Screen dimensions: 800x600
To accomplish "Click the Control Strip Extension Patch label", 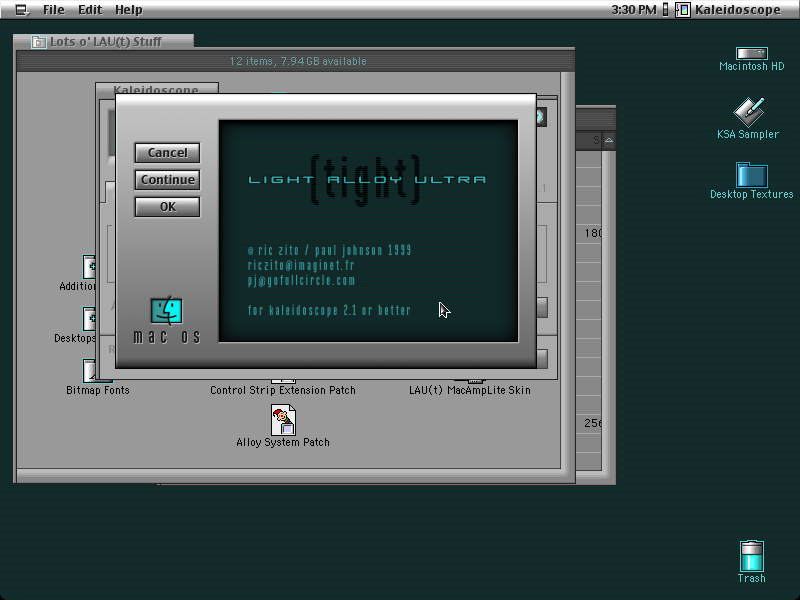I will click(283, 390).
